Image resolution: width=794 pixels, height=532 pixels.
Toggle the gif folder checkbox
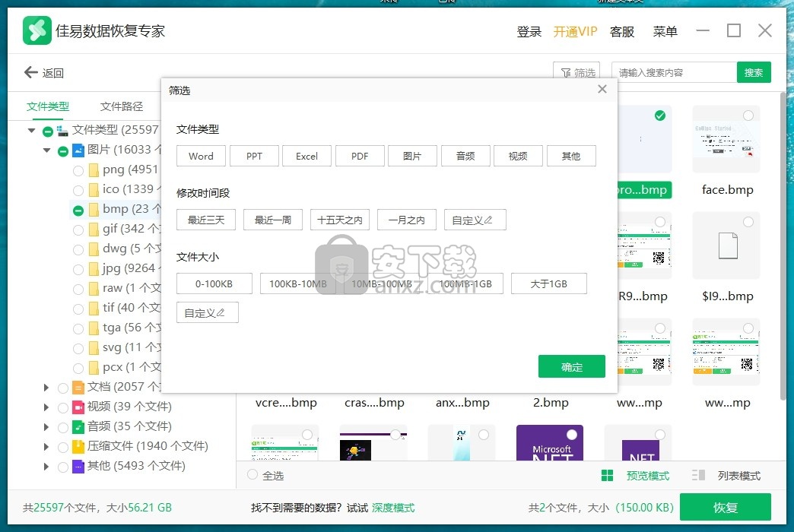(78, 230)
